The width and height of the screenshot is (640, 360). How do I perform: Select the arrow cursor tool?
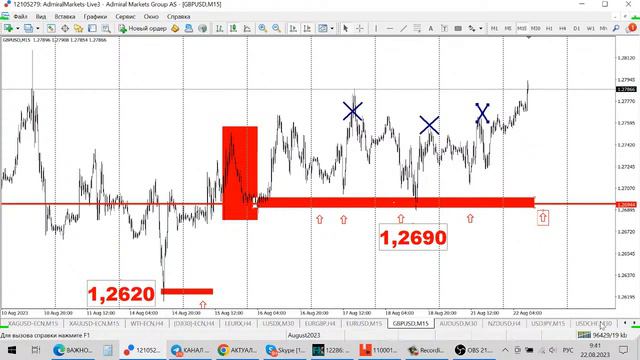(346, 28)
